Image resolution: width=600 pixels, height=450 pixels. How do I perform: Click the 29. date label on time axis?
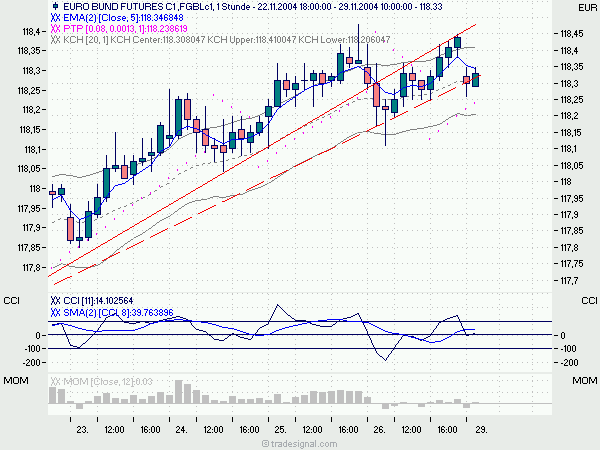pos(481,430)
